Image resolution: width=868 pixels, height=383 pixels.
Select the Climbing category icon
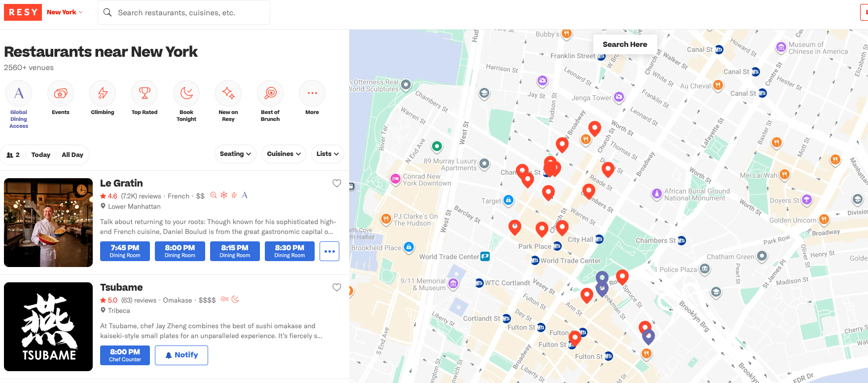pyautogui.click(x=103, y=93)
